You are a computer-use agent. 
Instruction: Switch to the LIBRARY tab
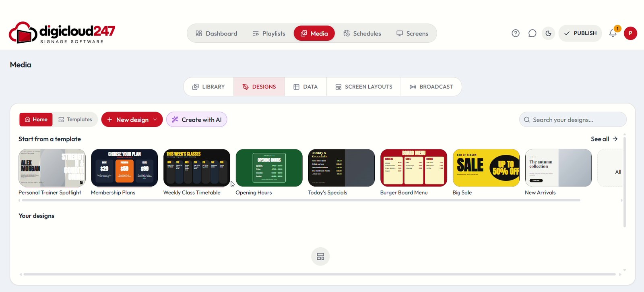pos(208,87)
